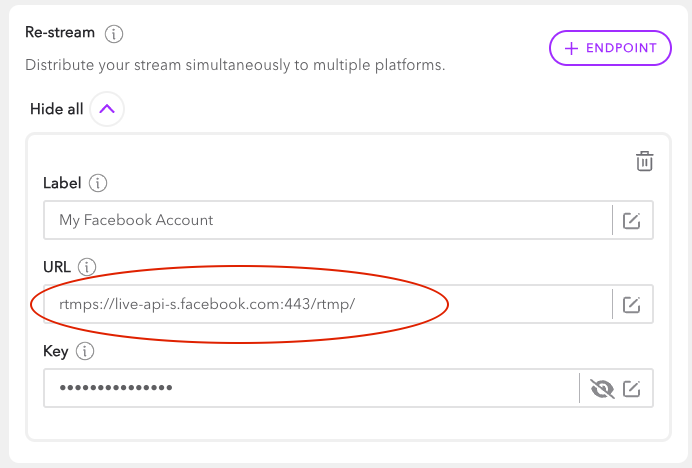Open the info icon beside URL
Screen dimensions: 692x468
pos(87,267)
